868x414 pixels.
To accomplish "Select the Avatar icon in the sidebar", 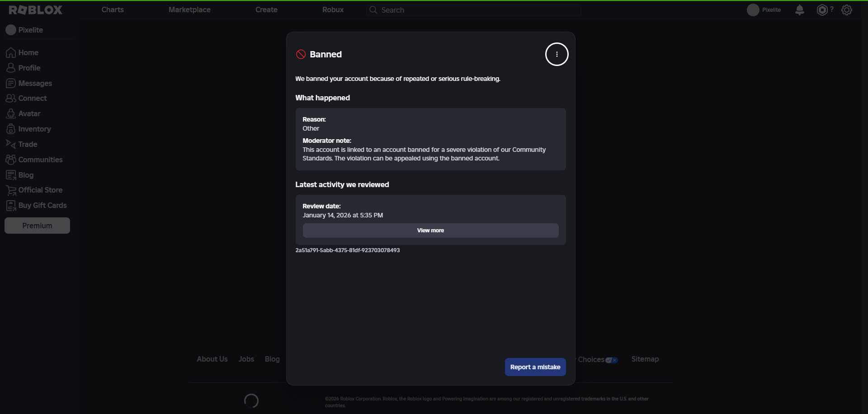I will (11, 113).
